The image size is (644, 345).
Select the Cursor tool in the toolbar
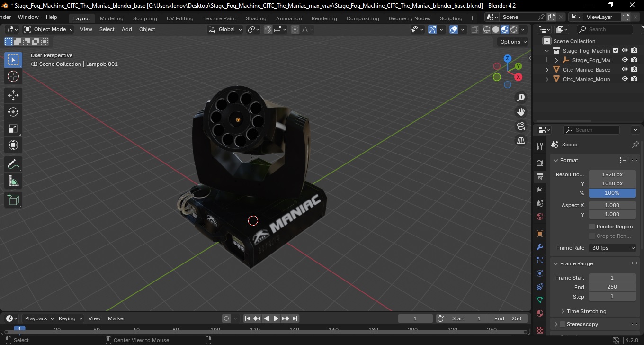click(x=13, y=77)
